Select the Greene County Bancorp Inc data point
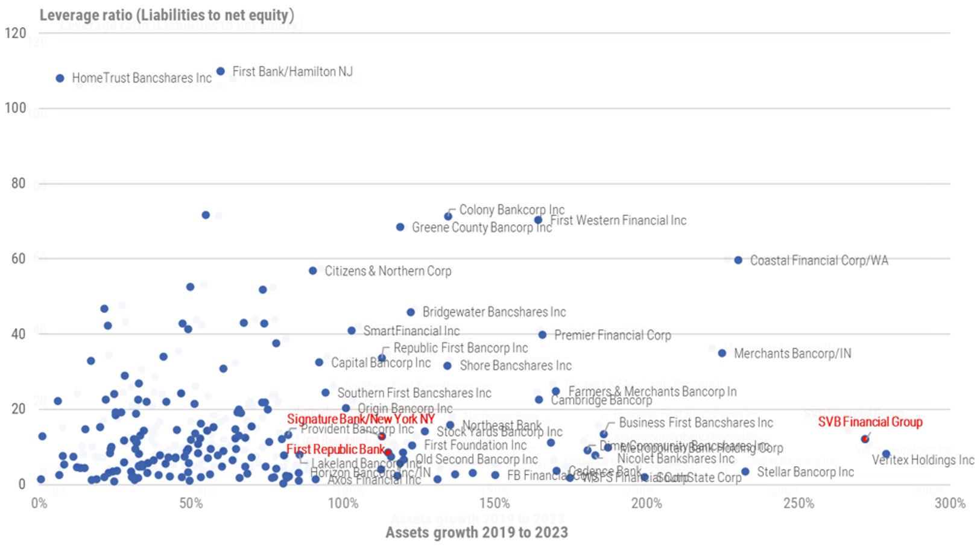The image size is (980, 550). [x=400, y=227]
